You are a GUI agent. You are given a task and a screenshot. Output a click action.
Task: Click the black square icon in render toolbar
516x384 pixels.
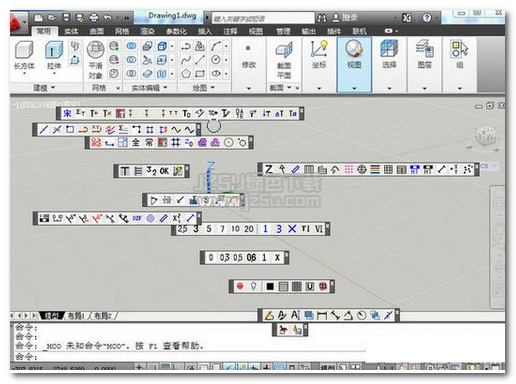point(270,286)
